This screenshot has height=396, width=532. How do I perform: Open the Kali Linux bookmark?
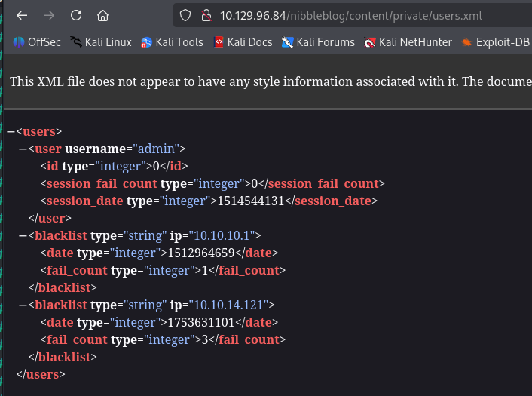(101, 42)
